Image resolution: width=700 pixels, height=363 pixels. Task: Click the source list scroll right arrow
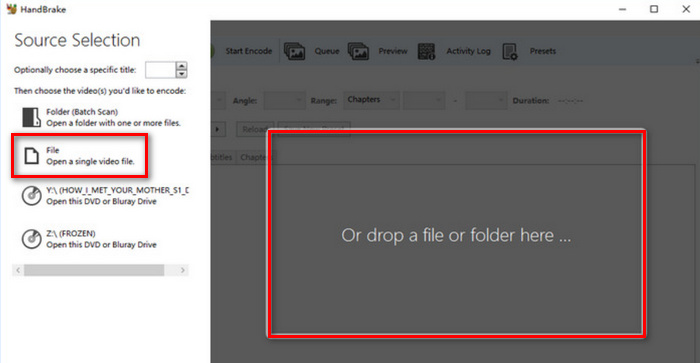pos(183,270)
